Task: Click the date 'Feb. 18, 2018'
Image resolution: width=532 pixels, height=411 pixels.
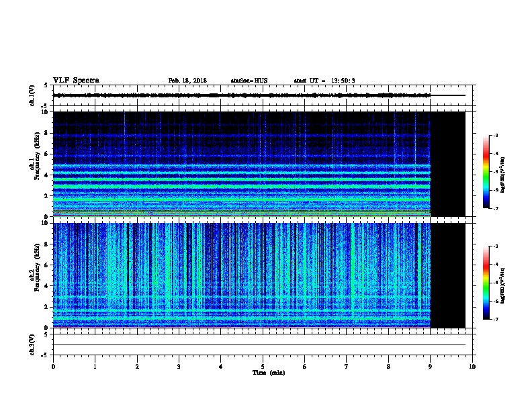Action: (x=187, y=81)
